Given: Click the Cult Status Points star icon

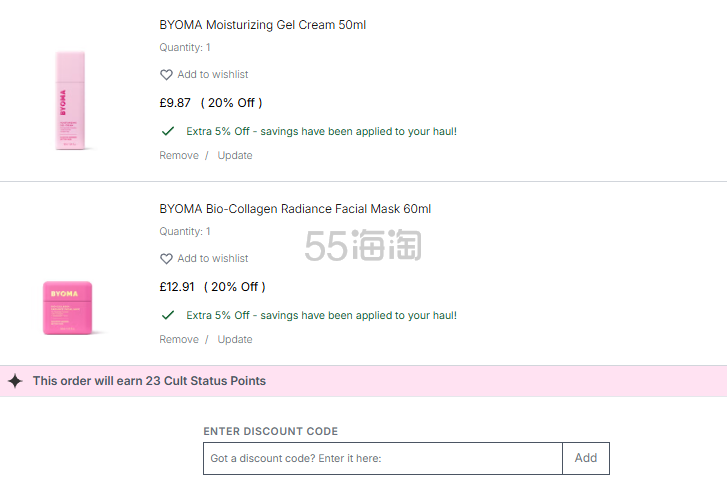Looking at the screenshot, I should pyautogui.click(x=15, y=381).
